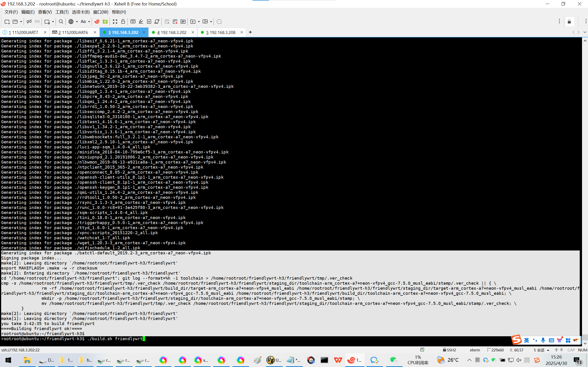The width and height of the screenshot is (588, 367).
Task: Click the lock screen padlock icon
Action: coord(123,22)
